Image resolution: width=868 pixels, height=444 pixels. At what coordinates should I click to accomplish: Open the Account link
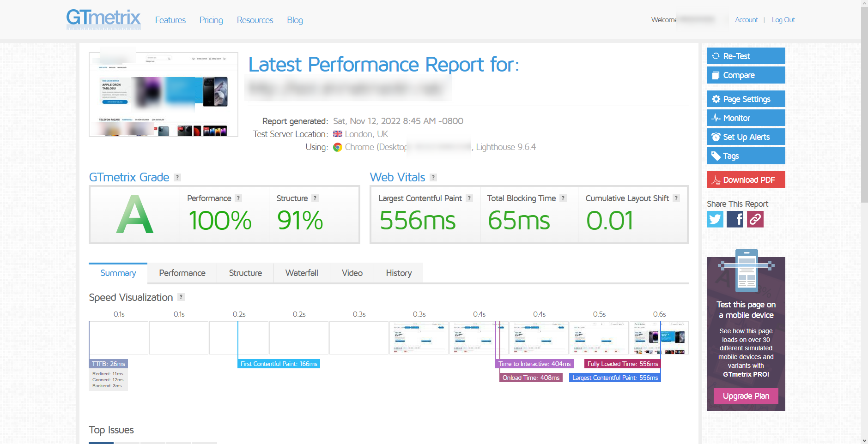(x=747, y=20)
